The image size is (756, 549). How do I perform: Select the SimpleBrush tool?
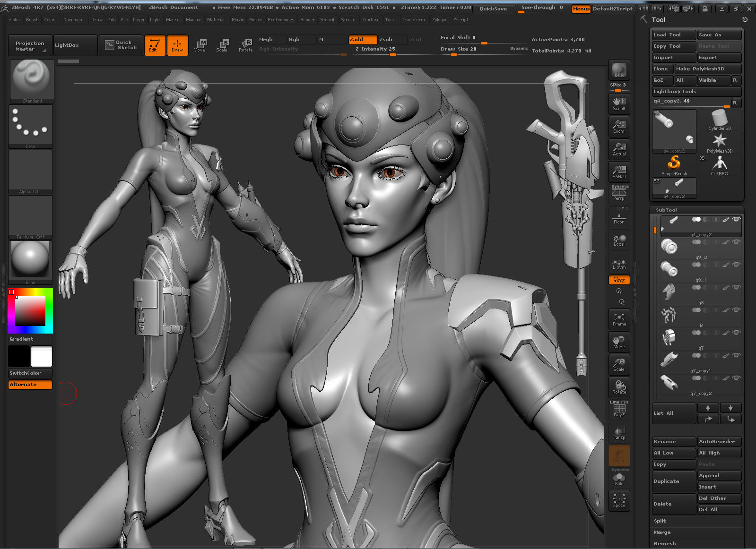pos(674,166)
